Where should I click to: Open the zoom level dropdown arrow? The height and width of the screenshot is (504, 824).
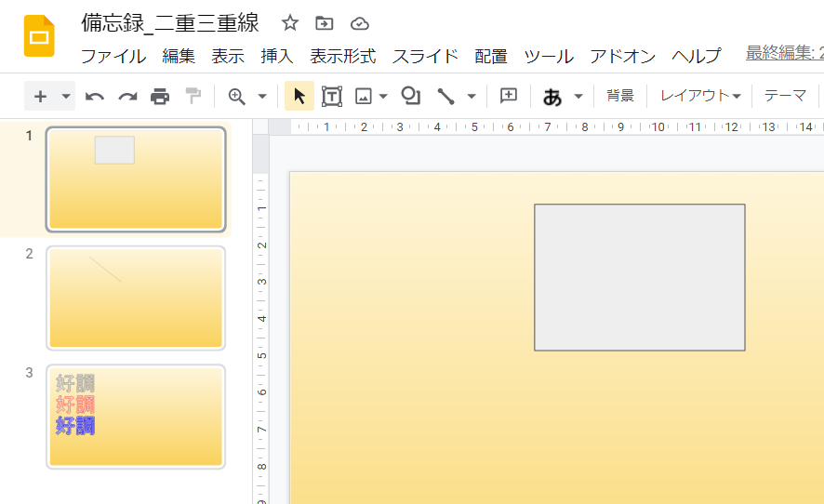[261, 97]
